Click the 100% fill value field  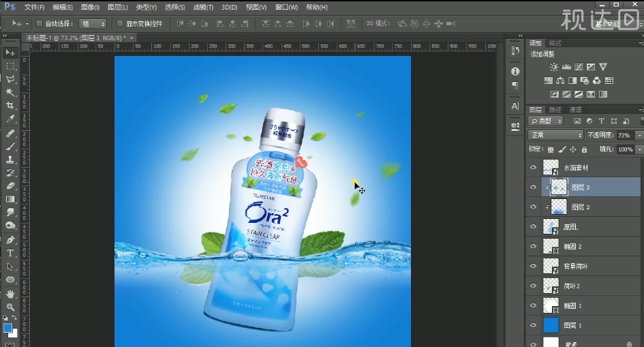pos(626,149)
